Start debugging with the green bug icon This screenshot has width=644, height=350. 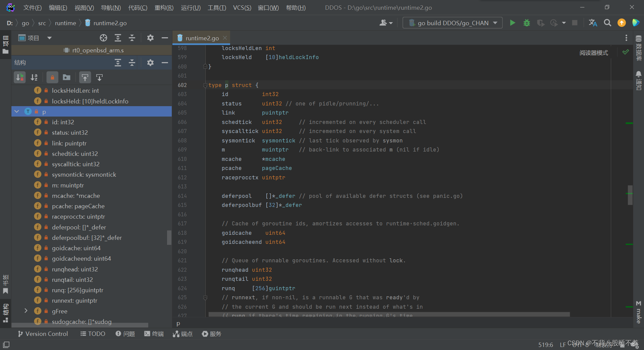527,23
